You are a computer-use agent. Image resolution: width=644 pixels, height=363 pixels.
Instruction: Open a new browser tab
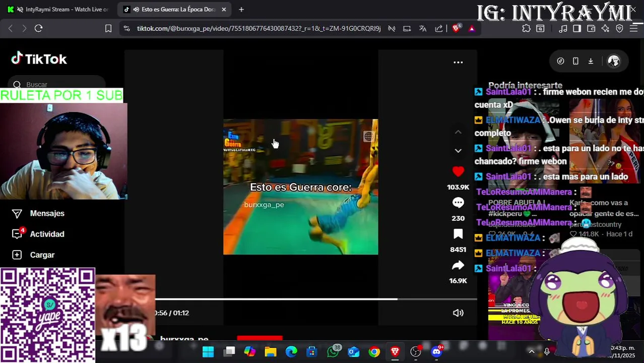pyautogui.click(x=241, y=10)
